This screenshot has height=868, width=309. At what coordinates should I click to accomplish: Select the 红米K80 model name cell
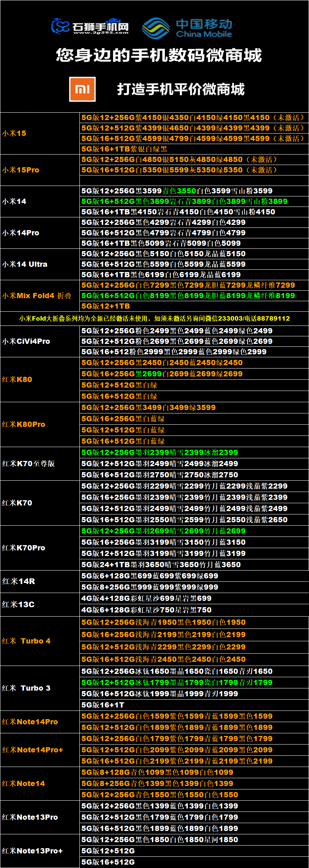40,379
